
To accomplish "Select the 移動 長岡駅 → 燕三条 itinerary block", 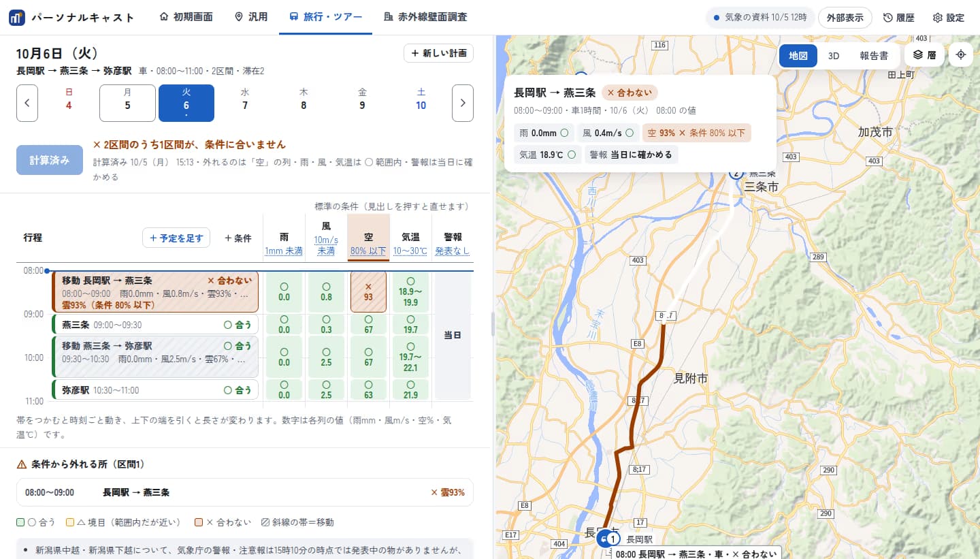I will click(154, 291).
